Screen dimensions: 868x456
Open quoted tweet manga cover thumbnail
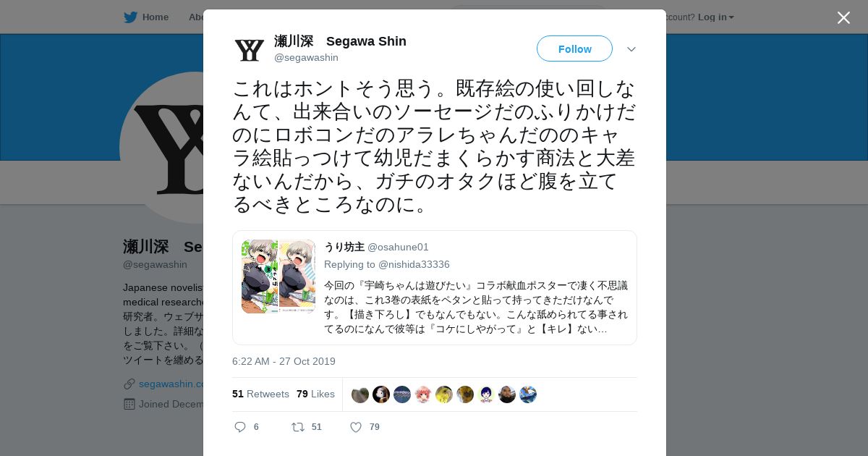tap(278, 276)
